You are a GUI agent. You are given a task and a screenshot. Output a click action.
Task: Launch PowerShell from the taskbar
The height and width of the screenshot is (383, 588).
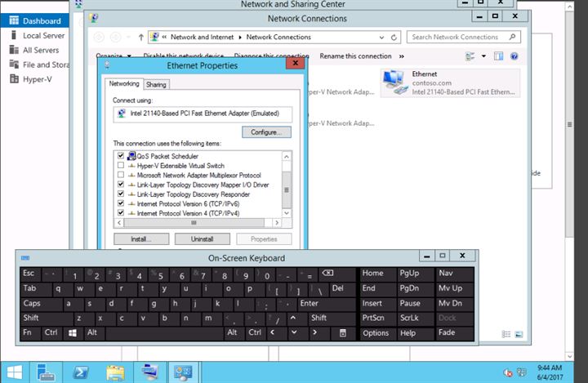tap(81, 372)
